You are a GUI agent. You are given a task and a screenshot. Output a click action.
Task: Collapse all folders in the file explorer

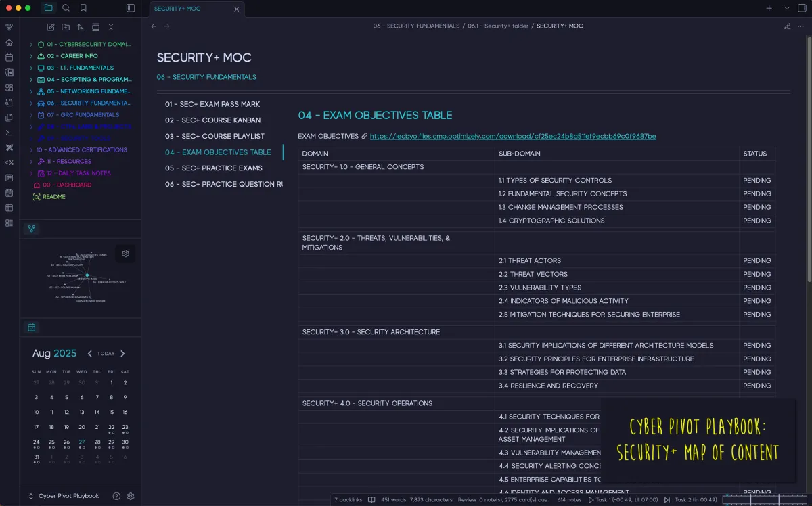111,27
